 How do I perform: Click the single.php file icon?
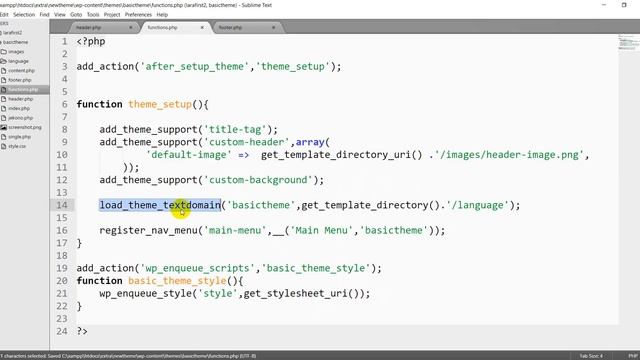click(4, 137)
